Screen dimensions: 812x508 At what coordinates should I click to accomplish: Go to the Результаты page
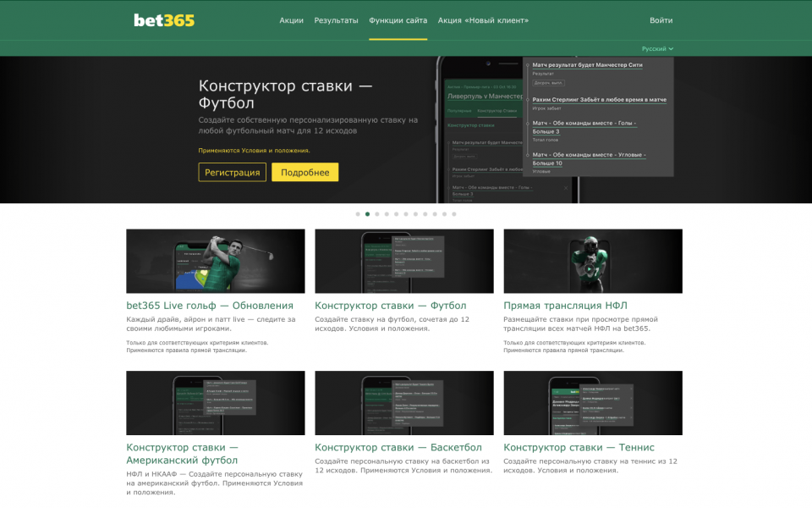[336, 20]
